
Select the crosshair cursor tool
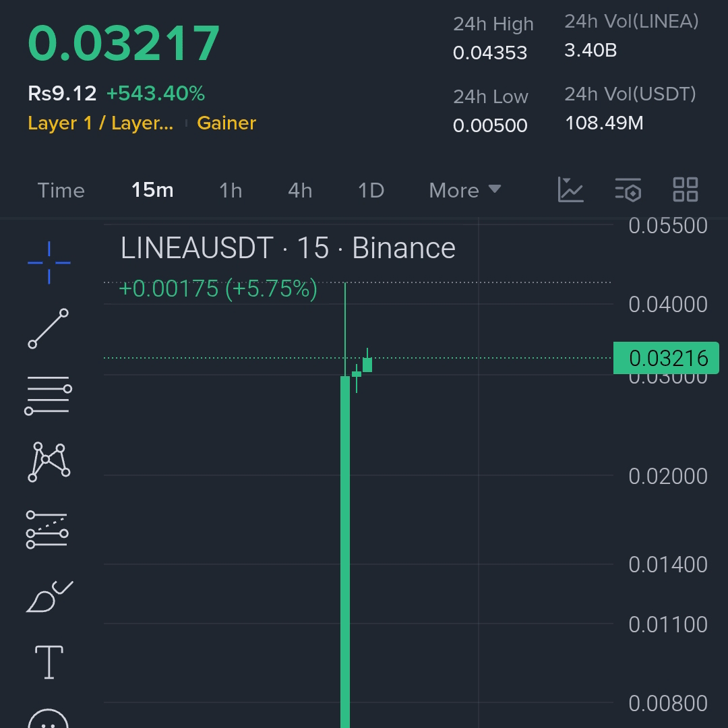pos(49,263)
